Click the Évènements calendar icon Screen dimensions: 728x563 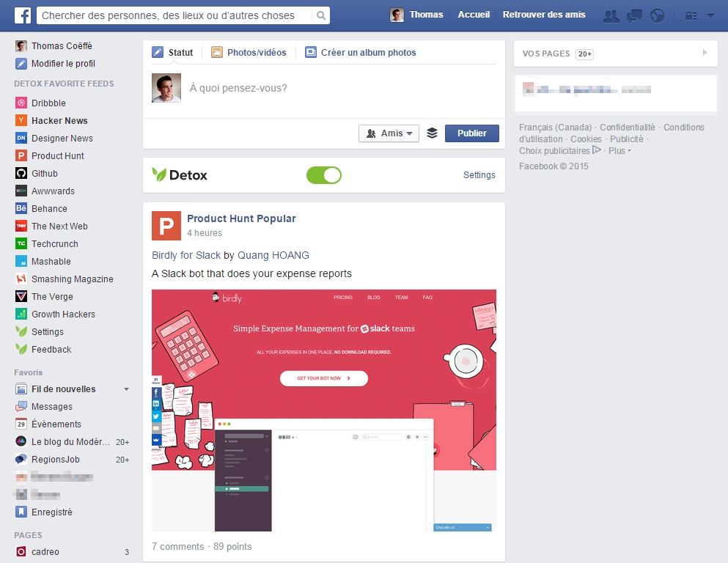tap(21, 424)
